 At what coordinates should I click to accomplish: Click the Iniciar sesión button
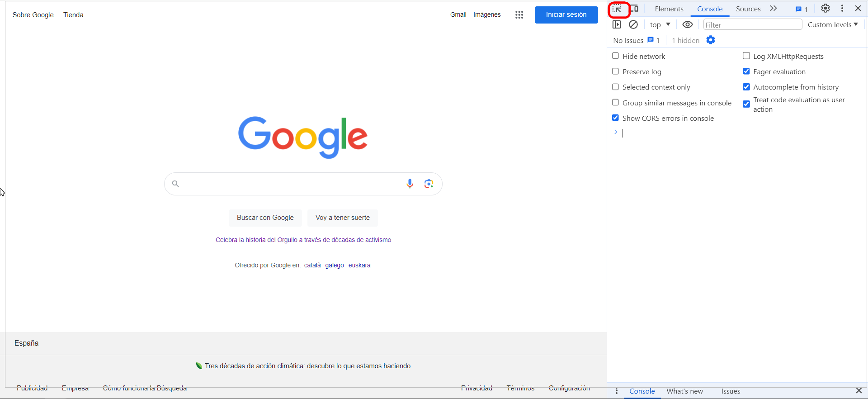click(566, 15)
